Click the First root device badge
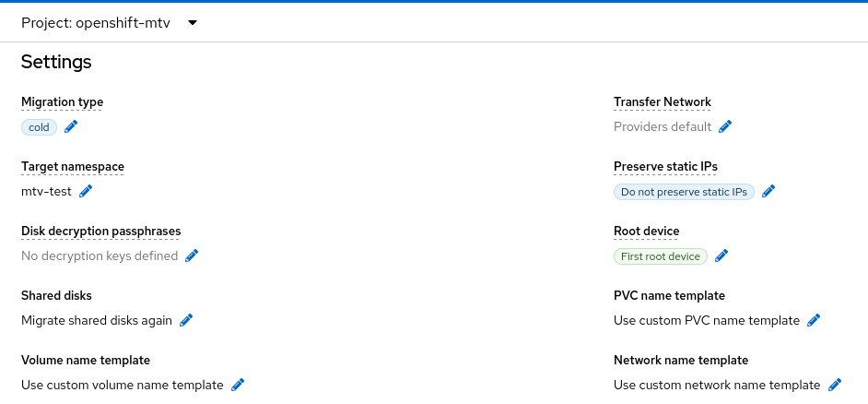The image size is (868, 404). tap(660, 256)
